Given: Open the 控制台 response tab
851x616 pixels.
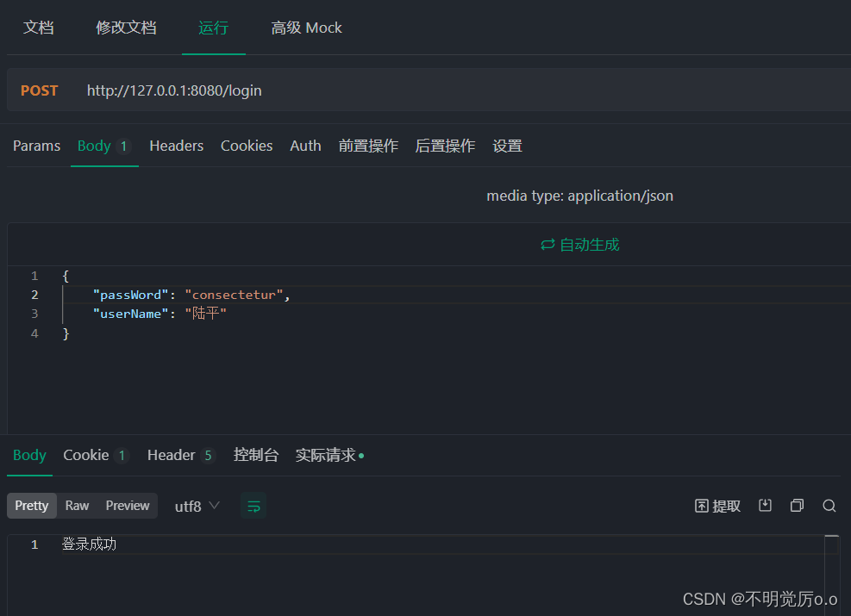Looking at the screenshot, I should point(255,455).
